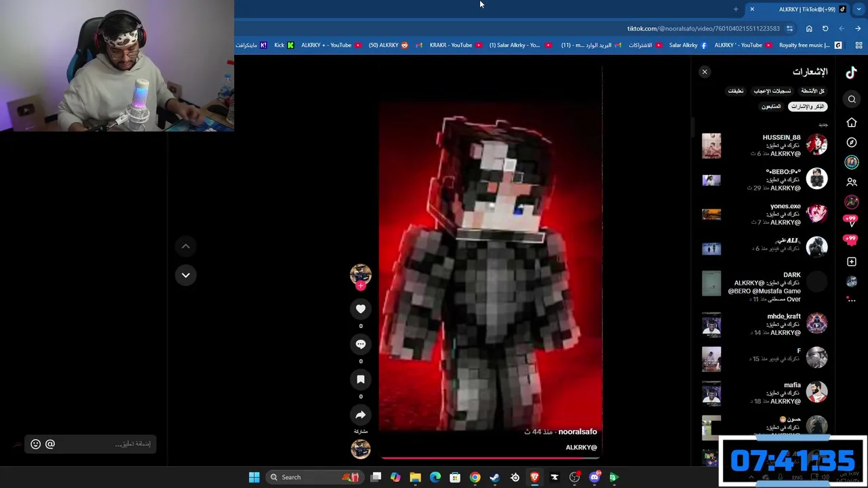Click nooralsafo username on video
This screenshot has width=868, height=488.
pos(578,432)
